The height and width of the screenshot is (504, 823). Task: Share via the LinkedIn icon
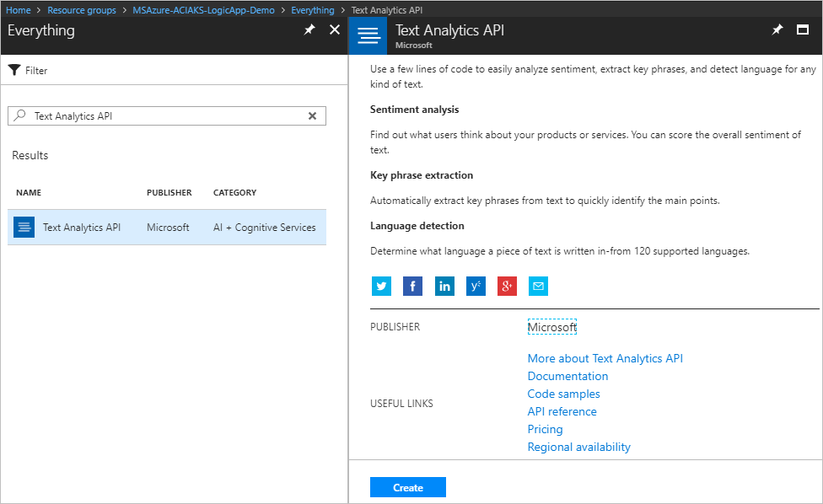(444, 286)
